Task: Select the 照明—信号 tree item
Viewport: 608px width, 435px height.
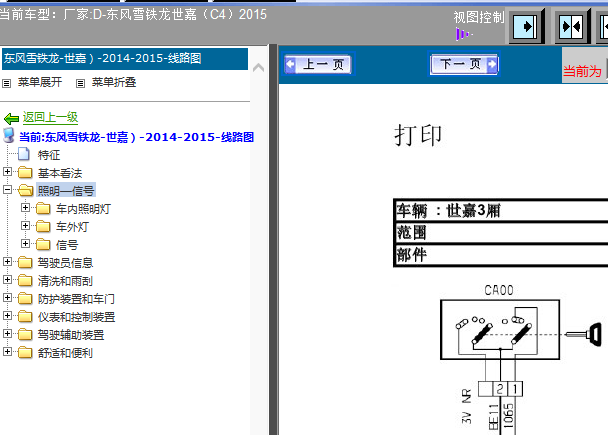Action: (66, 191)
